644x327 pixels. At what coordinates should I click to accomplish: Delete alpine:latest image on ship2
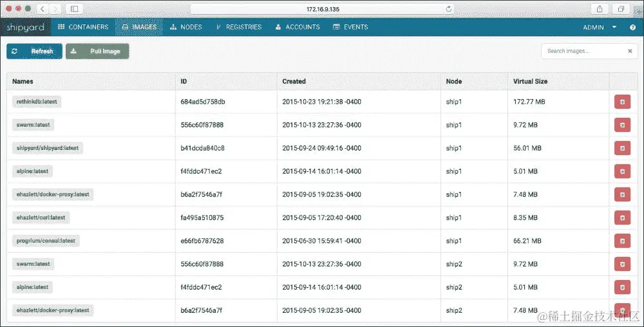pos(622,287)
